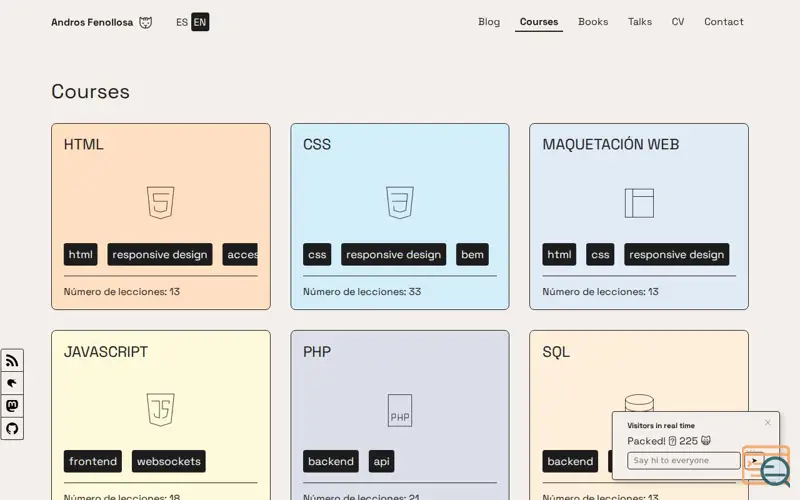800x500 pixels.
Task: Open the Mastodon icon in sidebar
Action: coord(12,406)
